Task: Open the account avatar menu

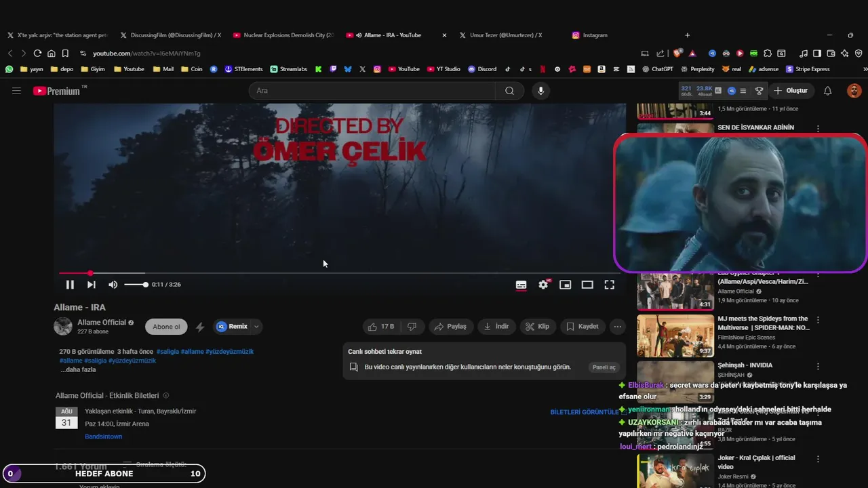Action: click(x=854, y=91)
